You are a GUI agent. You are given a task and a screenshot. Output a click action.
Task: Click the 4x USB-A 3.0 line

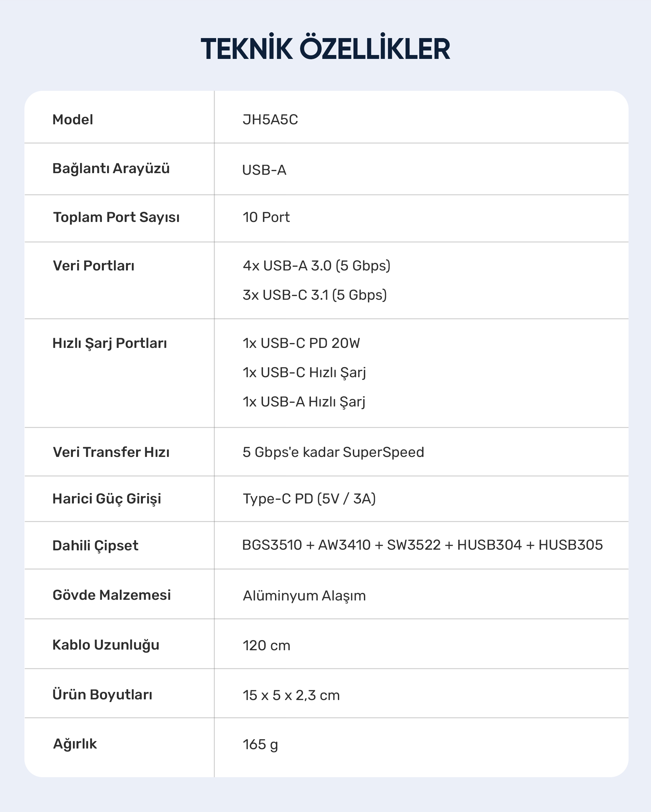[x=316, y=266]
